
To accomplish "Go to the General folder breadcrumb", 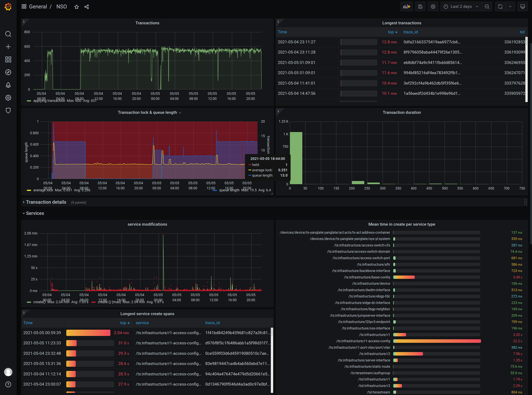I will tap(38, 7).
